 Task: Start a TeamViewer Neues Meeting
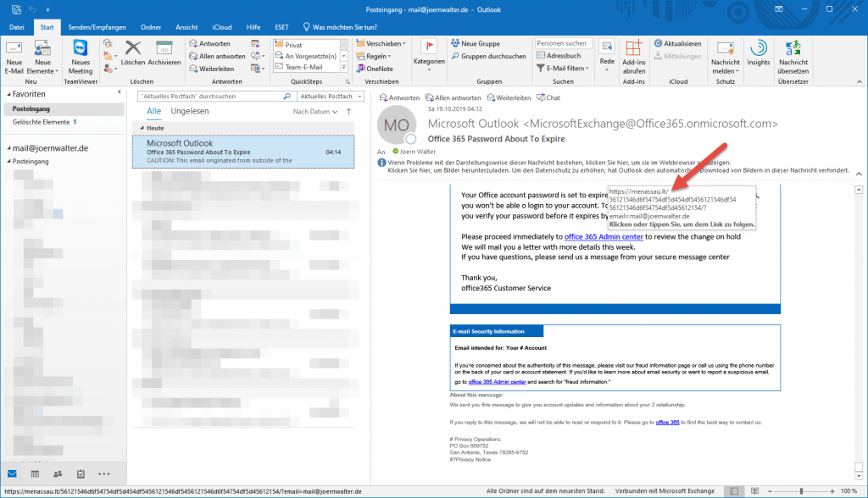click(x=81, y=49)
